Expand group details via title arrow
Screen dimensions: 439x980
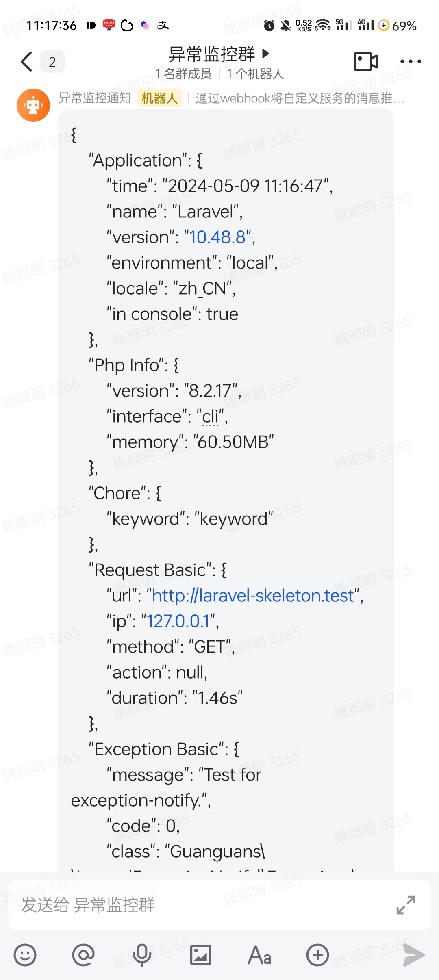[x=265, y=53]
